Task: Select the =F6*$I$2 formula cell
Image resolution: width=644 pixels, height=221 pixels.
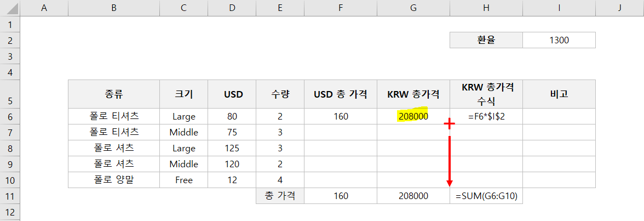Action: [x=486, y=116]
